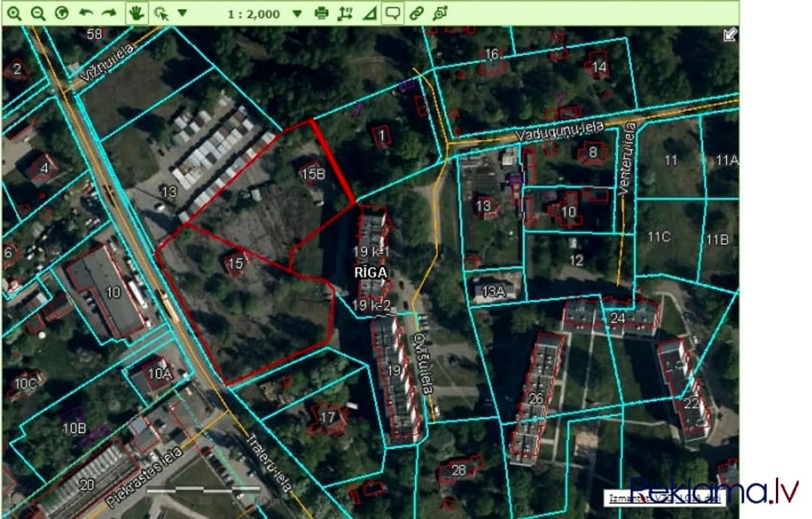Click building label 8
Viewport: 812px width, 519px height.
click(593, 152)
